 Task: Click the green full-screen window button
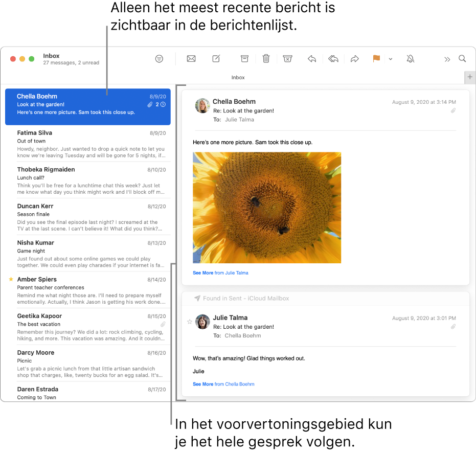32,59
